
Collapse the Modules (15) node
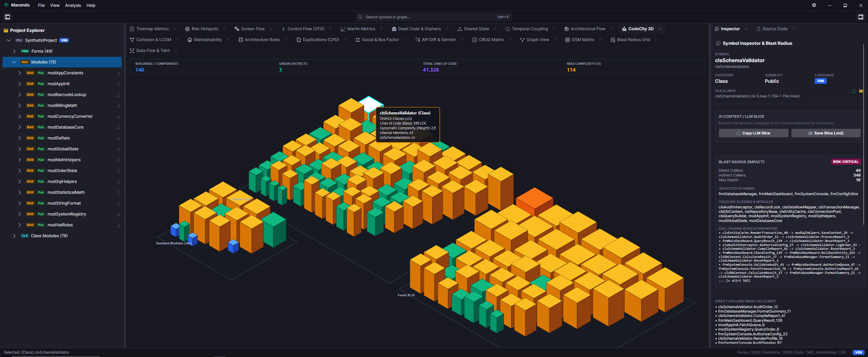(14, 62)
